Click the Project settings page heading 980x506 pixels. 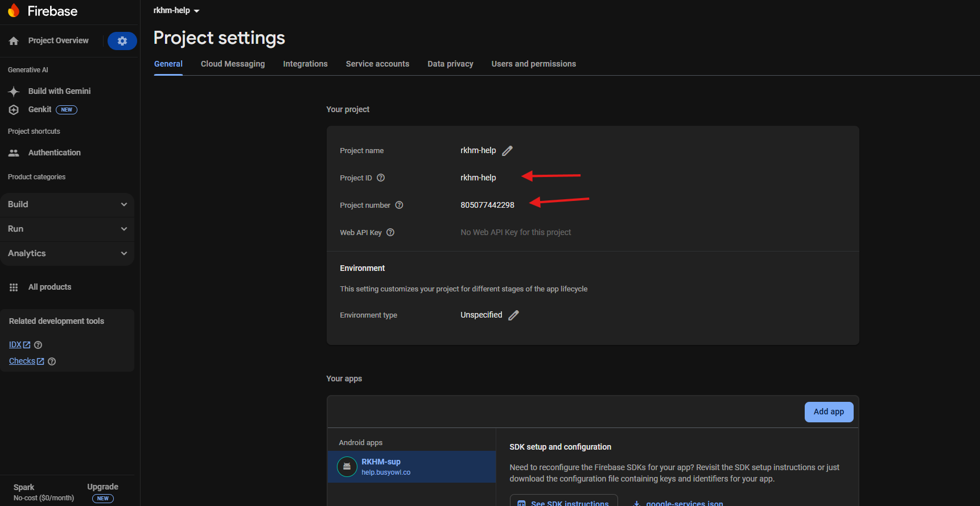[219, 38]
